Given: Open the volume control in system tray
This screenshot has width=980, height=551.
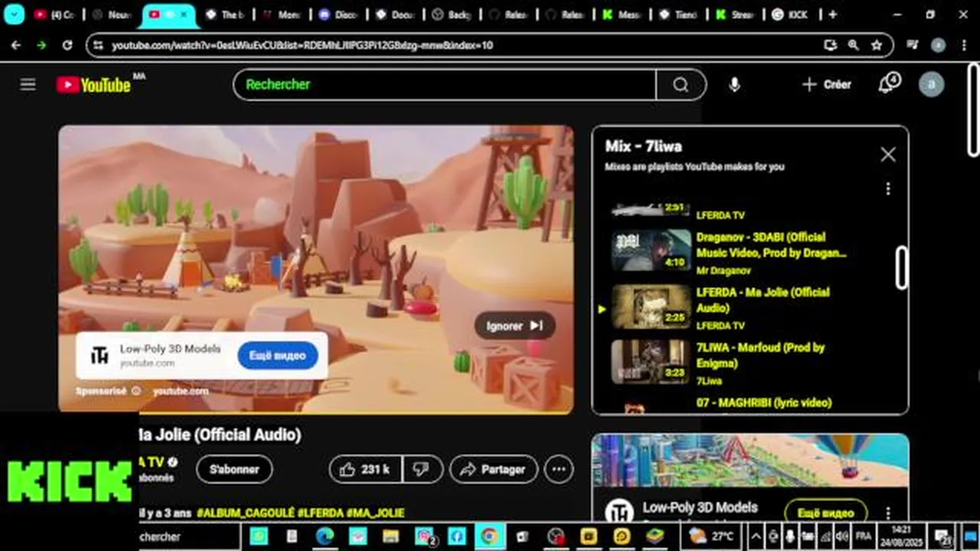Looking at the screenshot, I should [x=842, y=536].
